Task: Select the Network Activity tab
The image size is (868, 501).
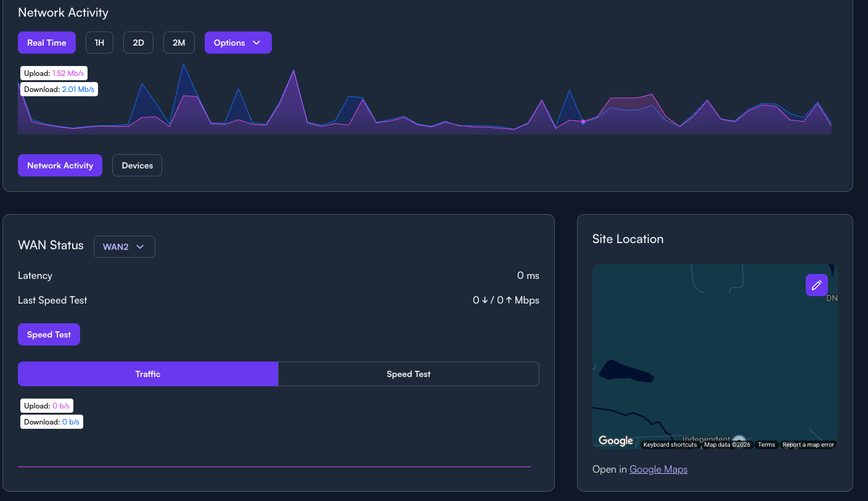Action: tap(60, 165)
